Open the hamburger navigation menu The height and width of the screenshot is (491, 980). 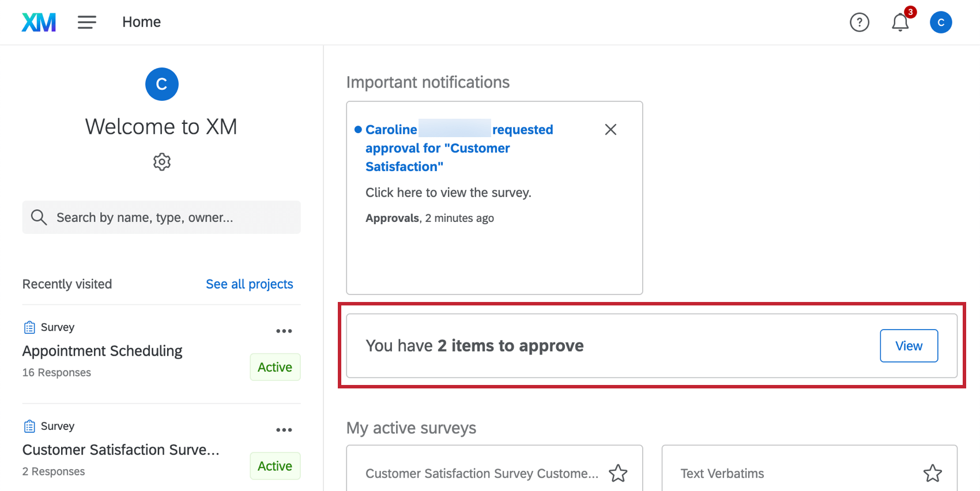pyautogui.click(x=87, y=22)
